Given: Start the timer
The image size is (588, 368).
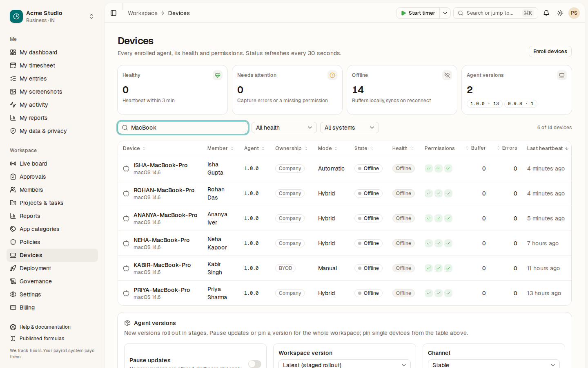Looking at the screenshot, I should pos(418,13).
